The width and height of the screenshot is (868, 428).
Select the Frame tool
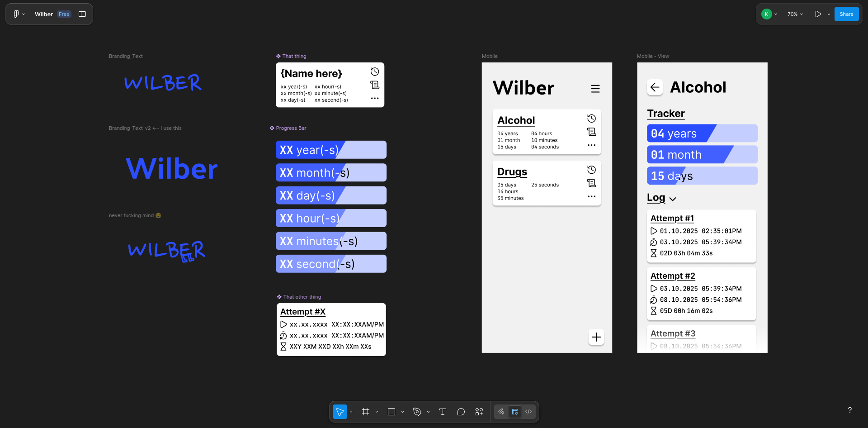coord(366,412)
